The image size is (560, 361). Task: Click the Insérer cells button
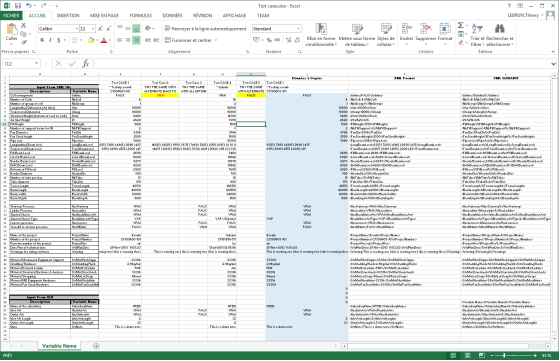(x=406, y=35)
